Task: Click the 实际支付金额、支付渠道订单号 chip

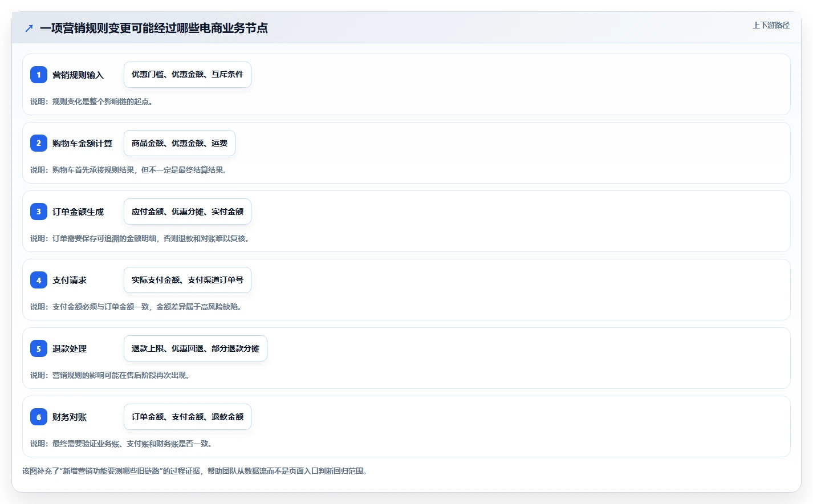Action: click(x=188, y=280)
